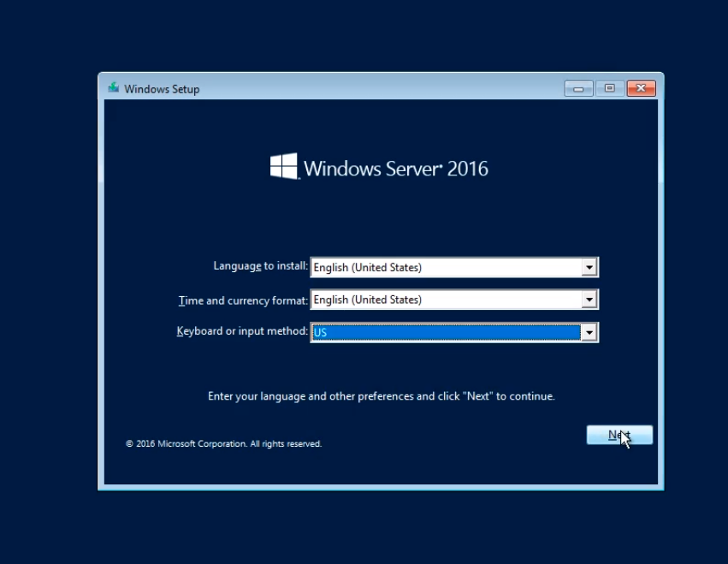
Task: Maximize the Windows Setup window
Action: tap(609, 88)
